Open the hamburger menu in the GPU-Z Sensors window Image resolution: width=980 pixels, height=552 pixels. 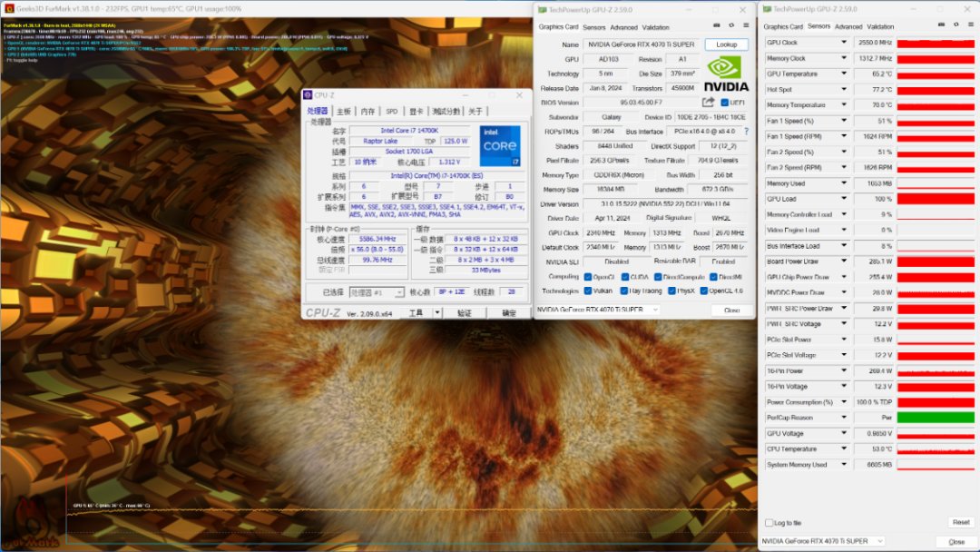[x=971, y=25]
